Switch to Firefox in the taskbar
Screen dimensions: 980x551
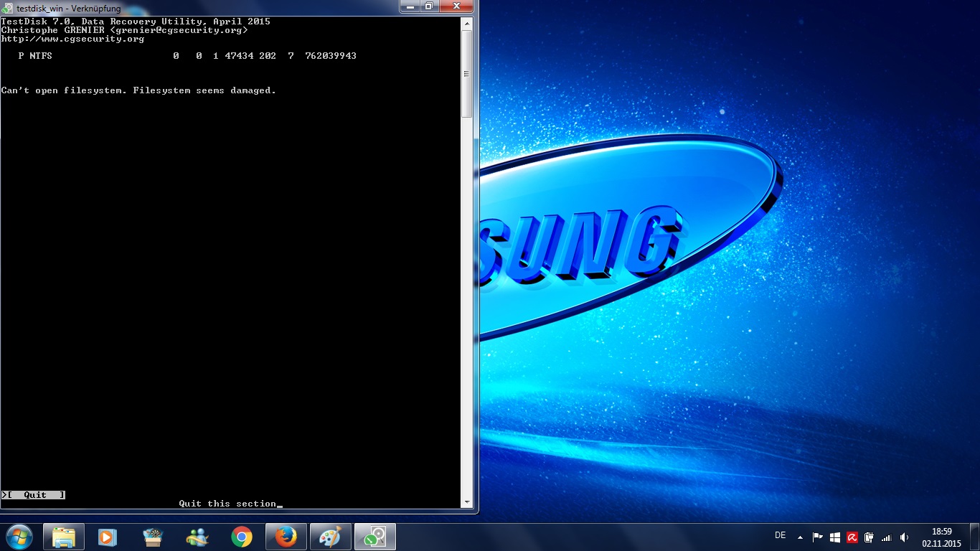point(286,537)
